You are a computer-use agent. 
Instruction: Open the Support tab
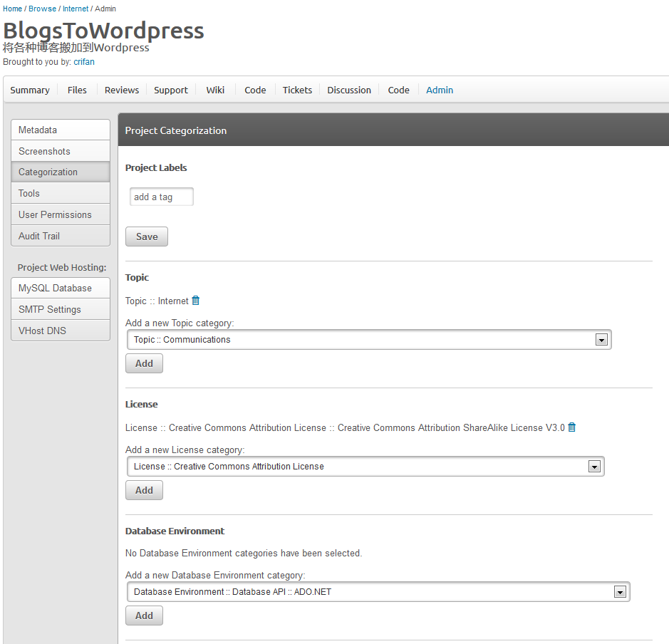click(x=171, y=90)
